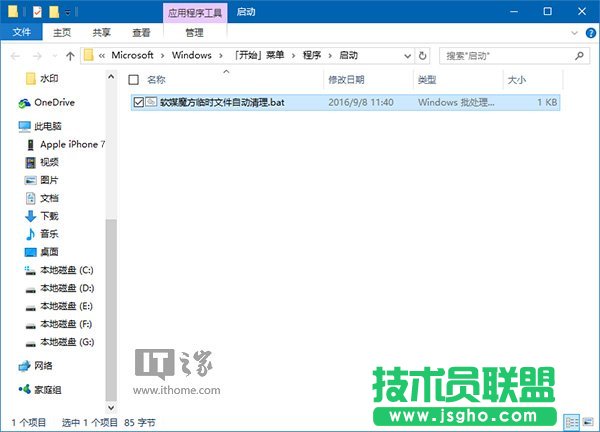Select the 本地磁盘 (C:) drive
The image size is (600, 432).
coord(66,270)
